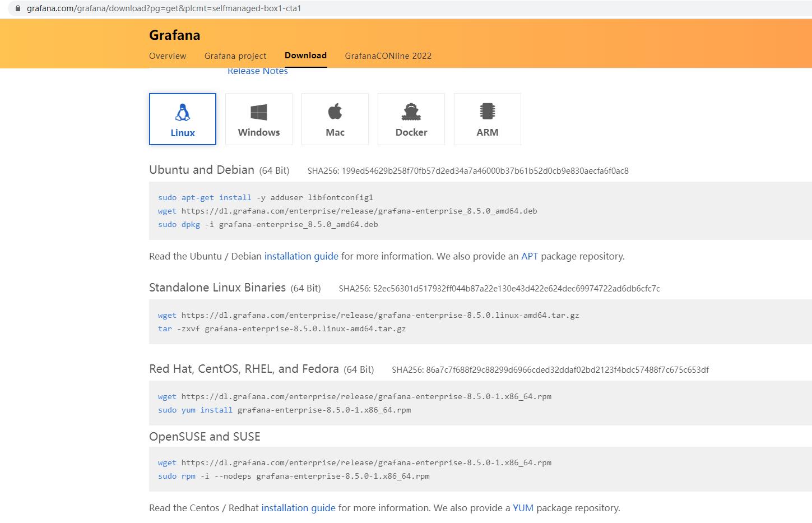Click the OpenSUSE and SUSE heading
Viewport: 812px width, 523px height.
205,437
